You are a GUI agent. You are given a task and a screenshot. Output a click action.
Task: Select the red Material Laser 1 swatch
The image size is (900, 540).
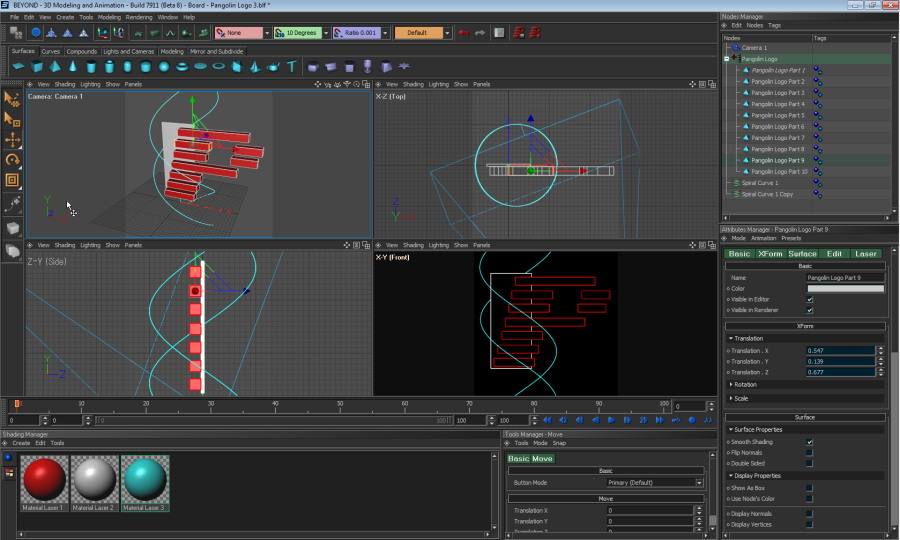coord(43,478)
